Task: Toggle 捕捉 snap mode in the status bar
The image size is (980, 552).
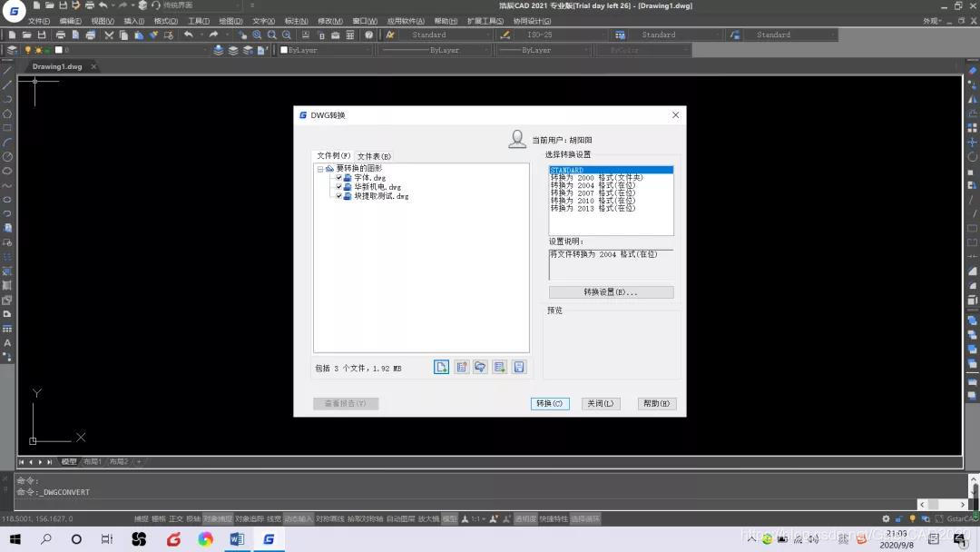Action: (142, 519)
